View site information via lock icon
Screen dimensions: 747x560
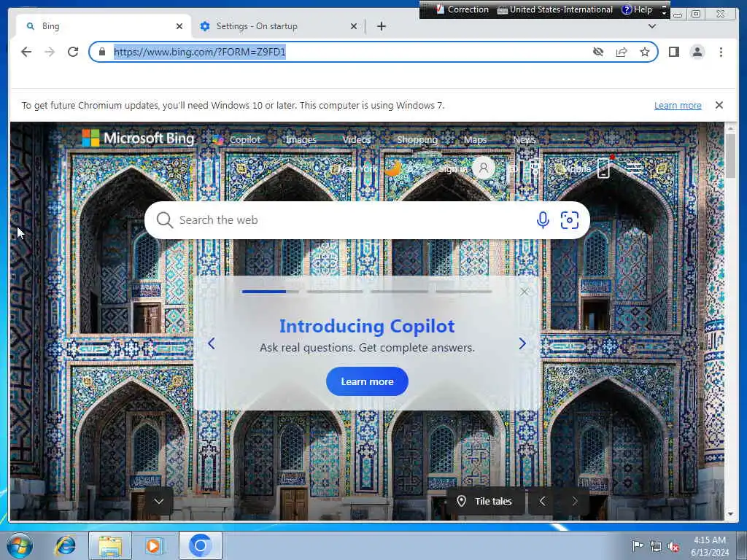click(101, 52)
